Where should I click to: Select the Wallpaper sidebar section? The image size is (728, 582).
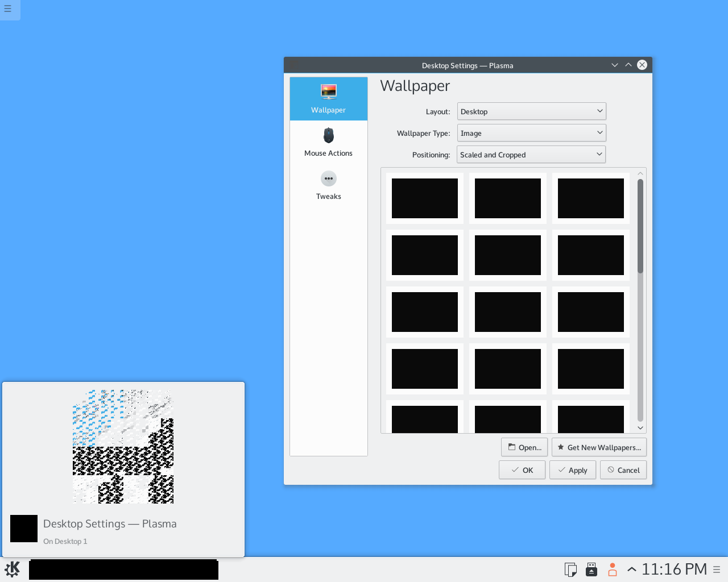[x=329, y=99]
